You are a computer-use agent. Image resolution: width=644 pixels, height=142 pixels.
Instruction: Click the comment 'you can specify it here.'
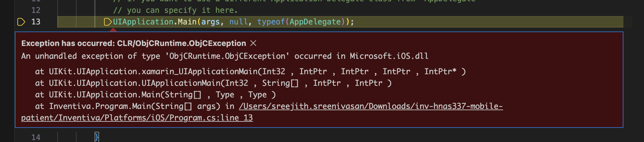coord(175,10)
